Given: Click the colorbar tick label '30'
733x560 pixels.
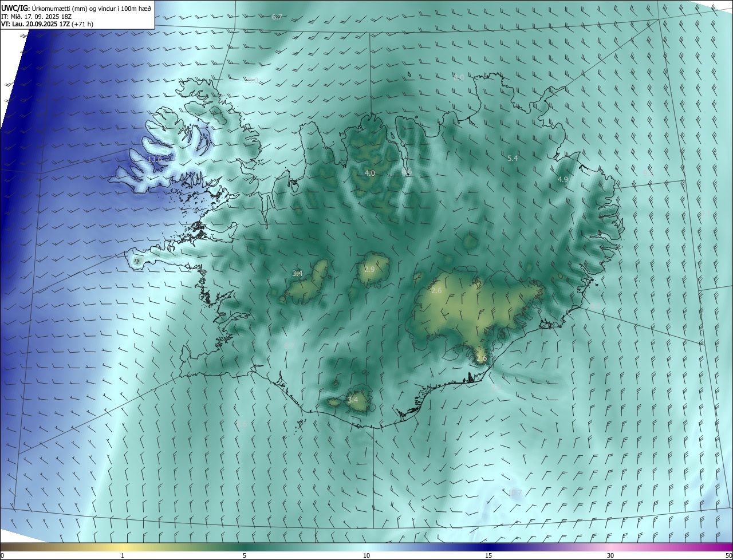Looking at the screenshot, I should (x=610, y=556).
